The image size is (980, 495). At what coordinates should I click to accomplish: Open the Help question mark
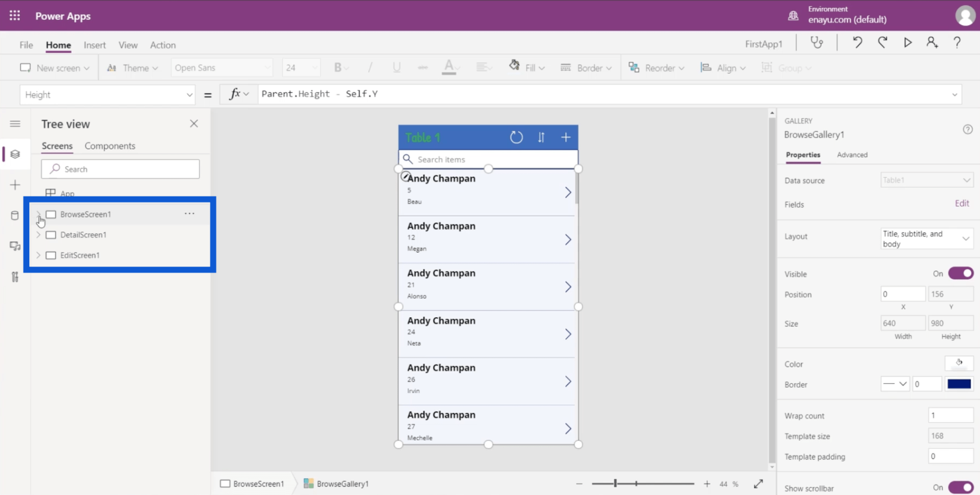(957, 43)
